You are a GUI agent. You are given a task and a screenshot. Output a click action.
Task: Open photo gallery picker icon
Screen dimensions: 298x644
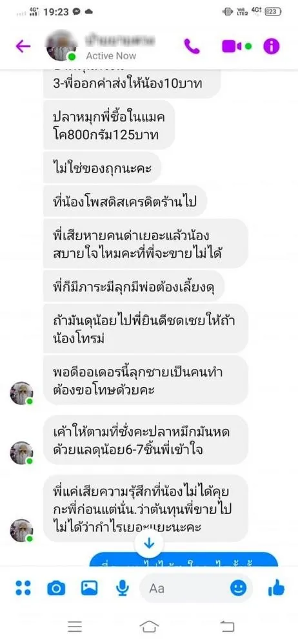89,588
